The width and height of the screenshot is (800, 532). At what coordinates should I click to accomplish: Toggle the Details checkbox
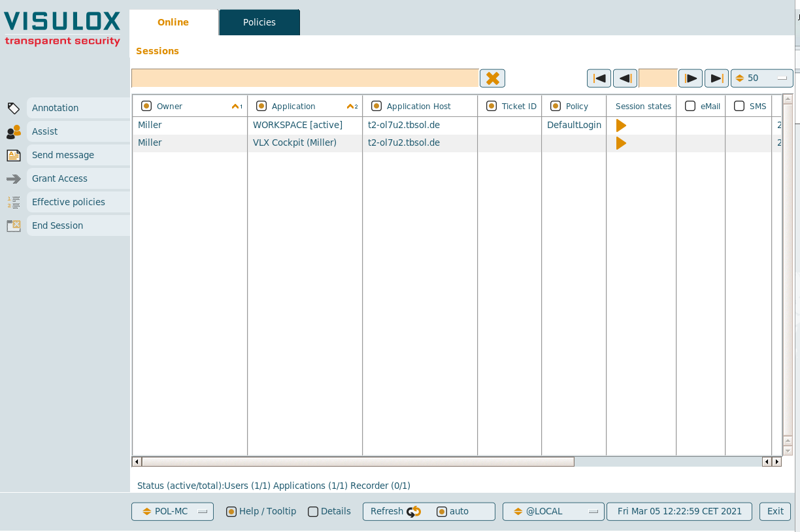coord(313,512)
